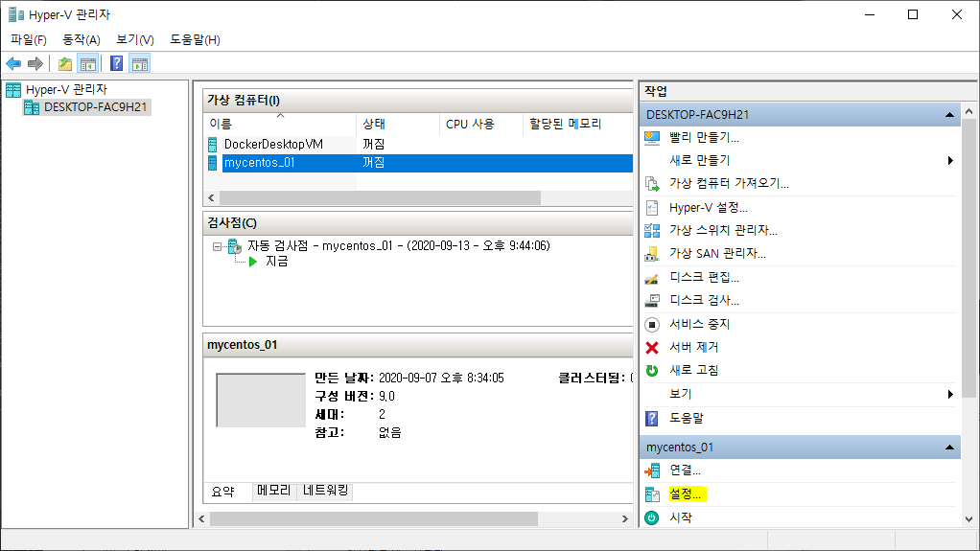Image resolution: width=980 pixels, height=551 pixels.
Task: Click 연결... to connect to VM
Action: point(685,471)
